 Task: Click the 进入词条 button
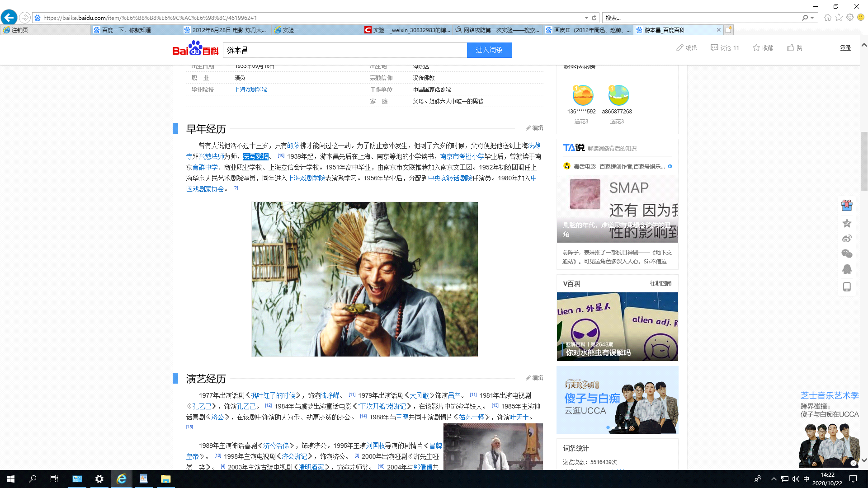point(489,50)
